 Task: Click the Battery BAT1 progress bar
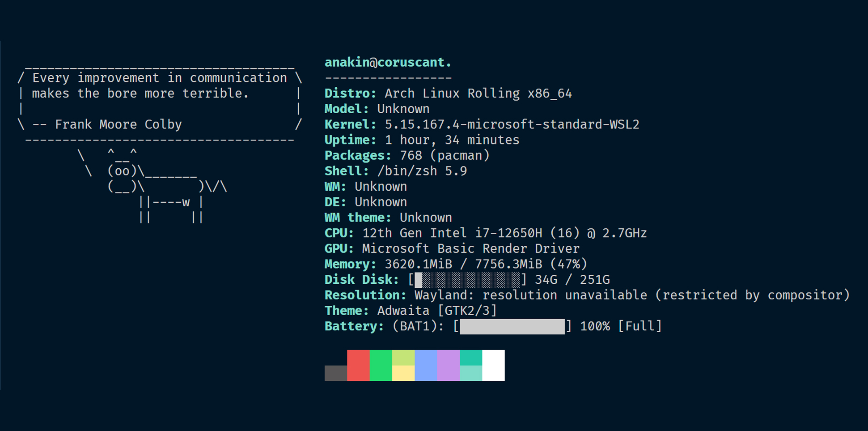click(512, 326)
